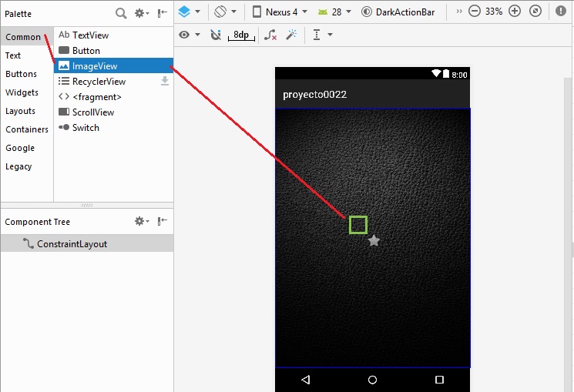This screenshot has width=574, height=392.
Task: Click the Palette search magnifier icon
Action: click(x=121, y=12)
